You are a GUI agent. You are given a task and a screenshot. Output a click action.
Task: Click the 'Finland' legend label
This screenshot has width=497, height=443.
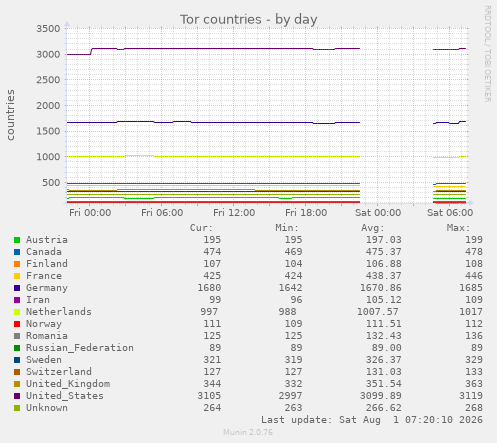[47, 264]
